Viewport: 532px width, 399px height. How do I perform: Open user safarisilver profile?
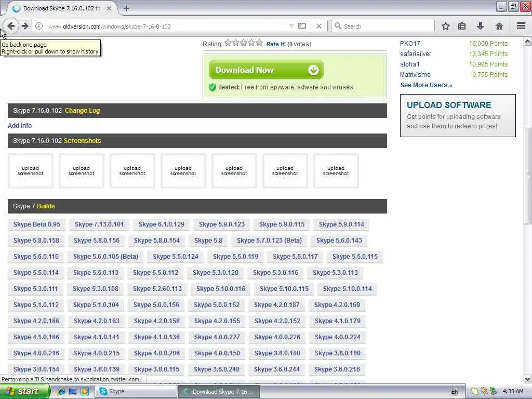pos(416,54)
